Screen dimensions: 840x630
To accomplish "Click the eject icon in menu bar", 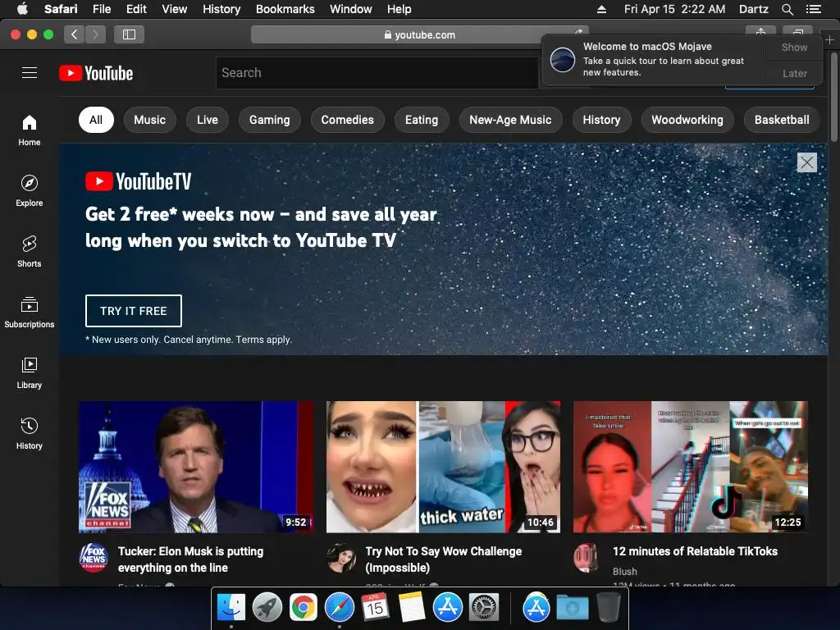I will 601,9.
